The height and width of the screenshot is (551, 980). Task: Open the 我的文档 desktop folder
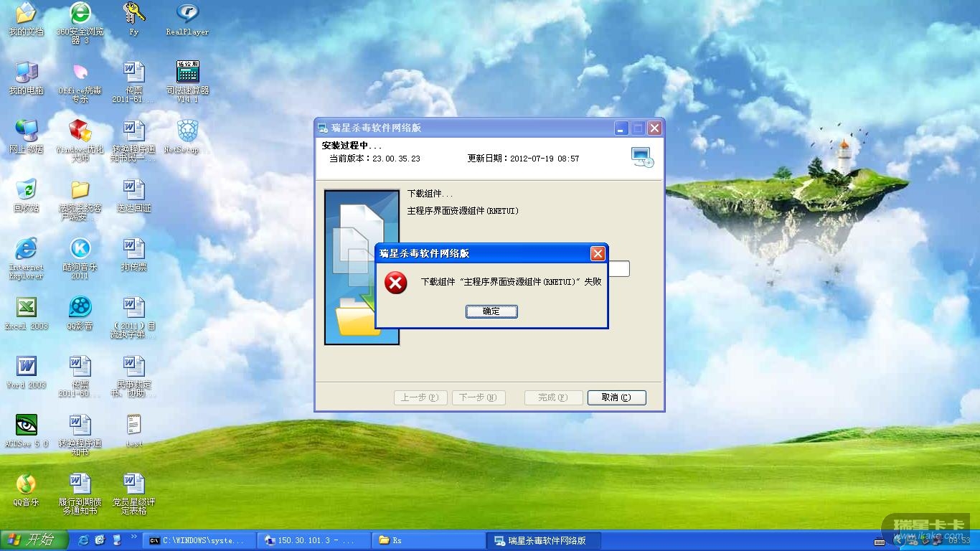(26, 19)
